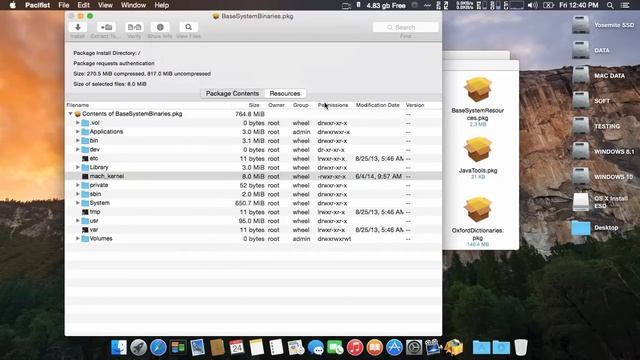640x360 pixels.
Task: Open Launchpad from the Dock
Action: pos(139,347)
